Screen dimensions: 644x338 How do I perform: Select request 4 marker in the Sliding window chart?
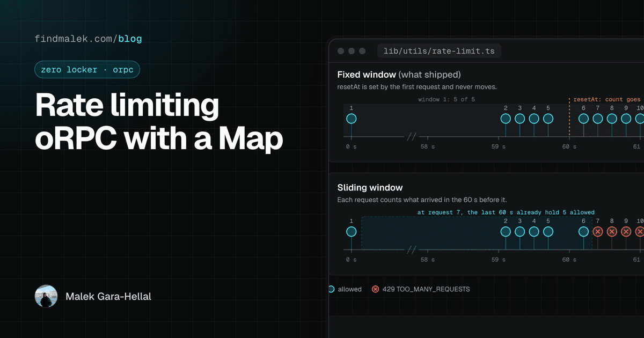pyautogui.click(x=533, y=232)
